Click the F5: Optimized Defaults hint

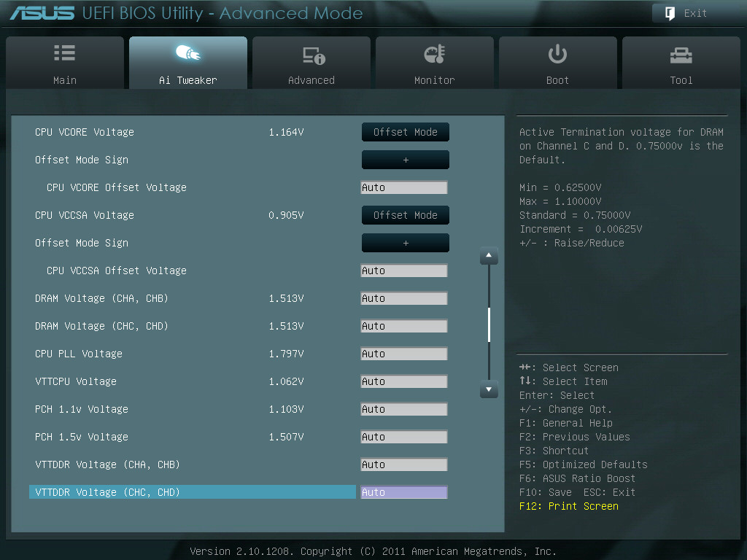tap(584, 464)
